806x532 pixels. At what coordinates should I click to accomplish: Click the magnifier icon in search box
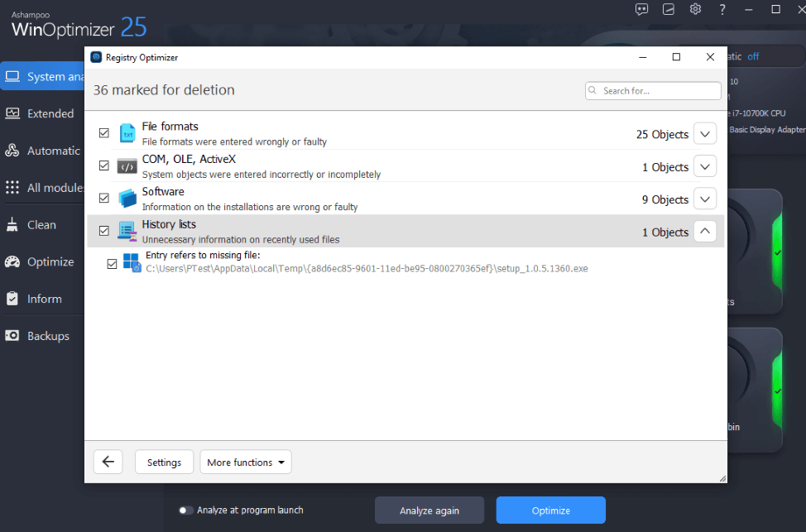[593, 90]
